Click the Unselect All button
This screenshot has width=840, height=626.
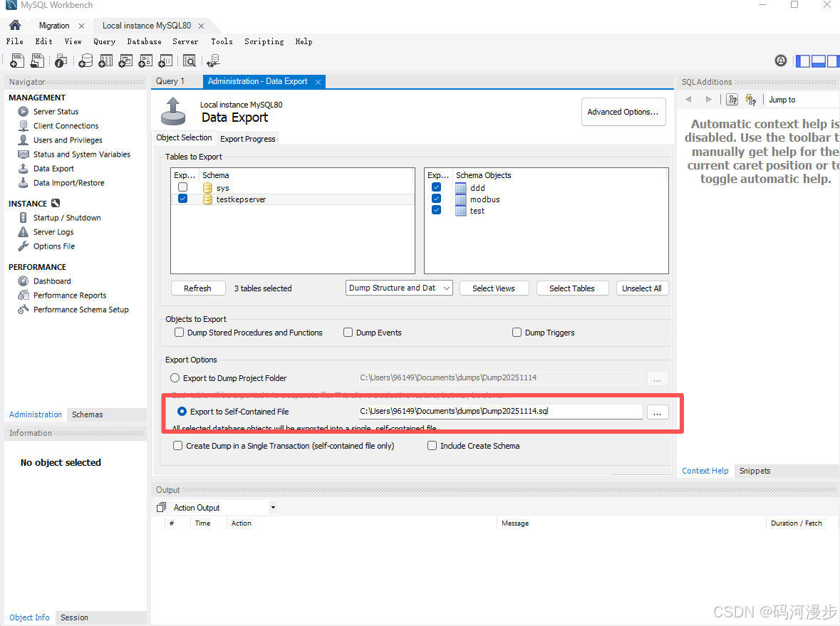tap(642, 288)
